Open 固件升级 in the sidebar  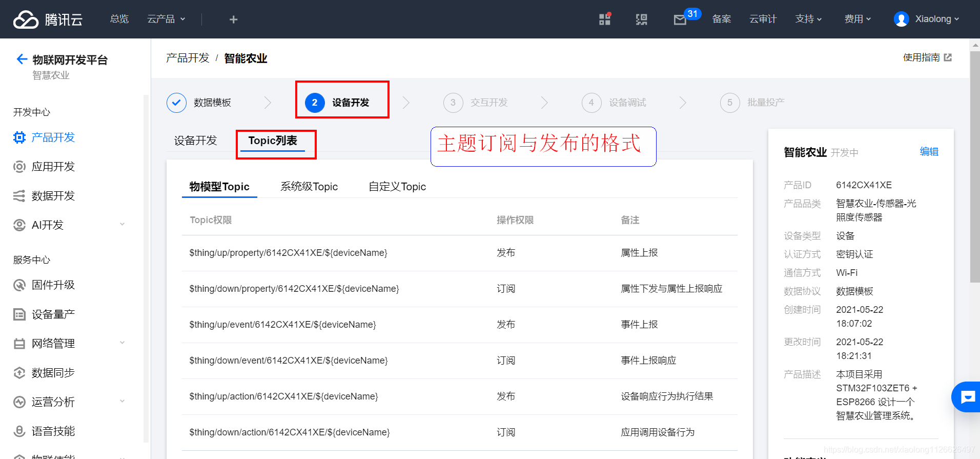(53, 285)
